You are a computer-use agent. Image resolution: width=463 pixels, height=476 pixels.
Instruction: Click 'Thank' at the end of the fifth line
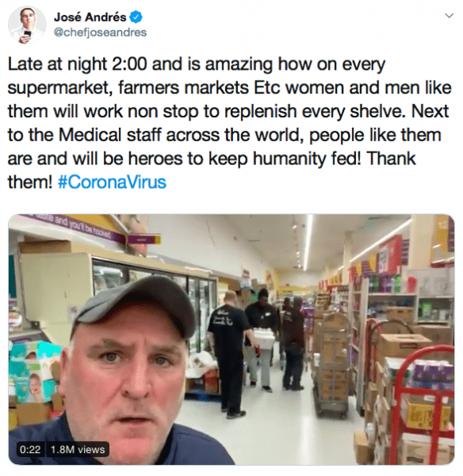pyautogui.click(x=391, y=159)
